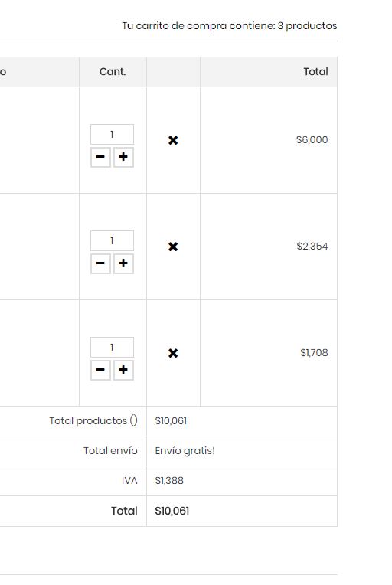
Task: Click the Cant. column header
Action: tap(113, 72)
